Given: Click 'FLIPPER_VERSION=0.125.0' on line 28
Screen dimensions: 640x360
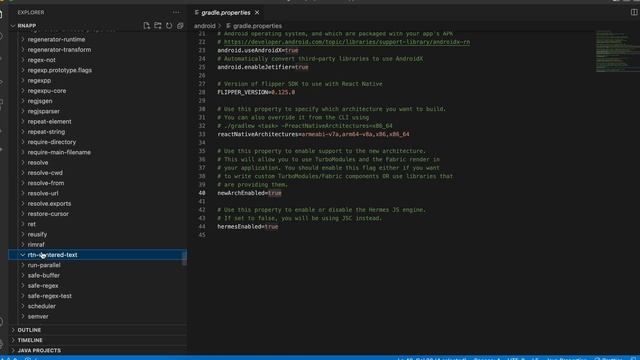Looking at the screenshot, I should 256,92.
